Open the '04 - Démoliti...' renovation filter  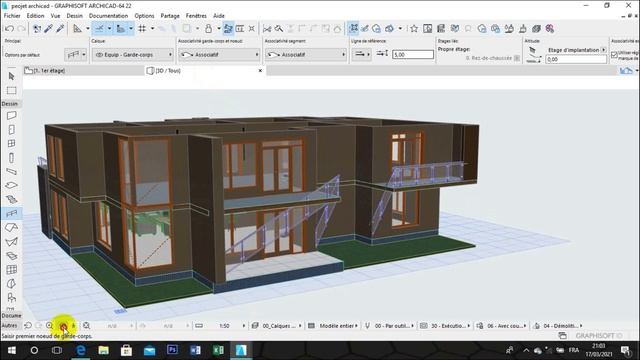point(563,326)
